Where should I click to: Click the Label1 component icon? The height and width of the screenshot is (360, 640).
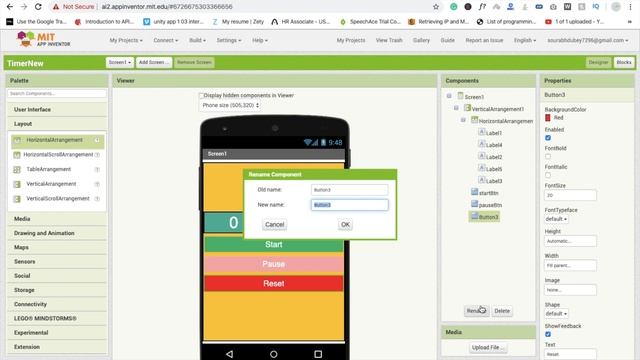(x=482, y=132)
